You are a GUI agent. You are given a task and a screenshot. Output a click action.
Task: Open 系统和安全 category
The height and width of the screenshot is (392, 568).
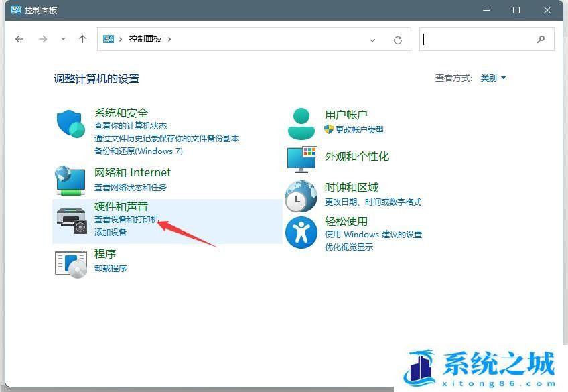(121, 113)
